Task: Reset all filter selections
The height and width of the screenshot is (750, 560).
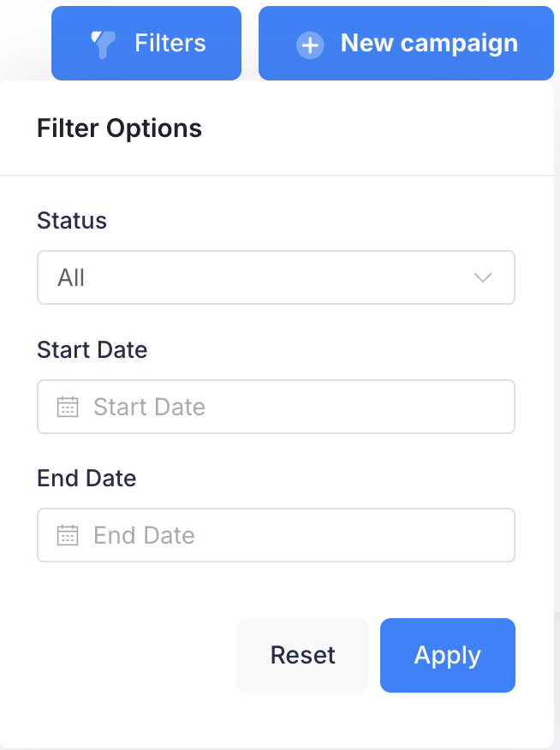Action: [x=302, y=655]
